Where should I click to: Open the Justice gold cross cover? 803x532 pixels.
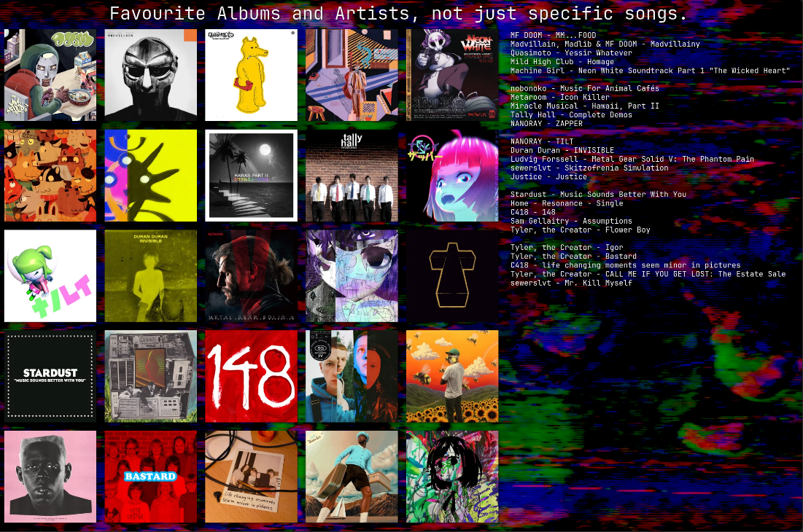tap(452, 275)
